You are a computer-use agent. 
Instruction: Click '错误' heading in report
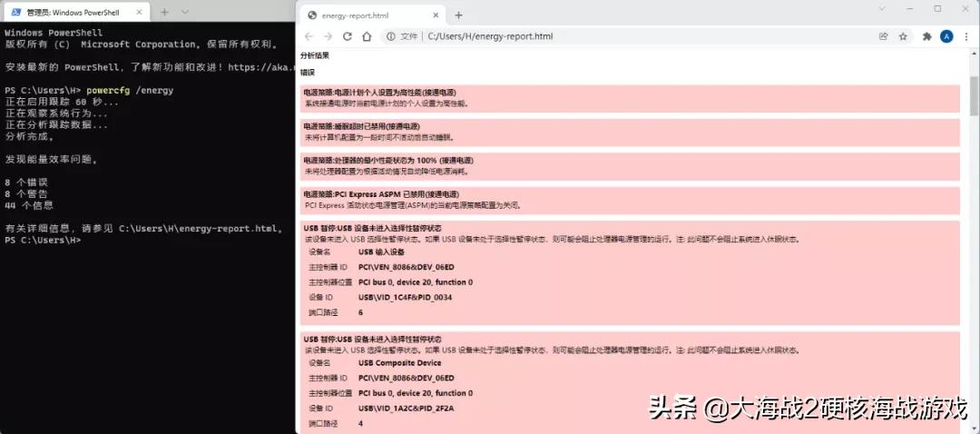(308, 73)
